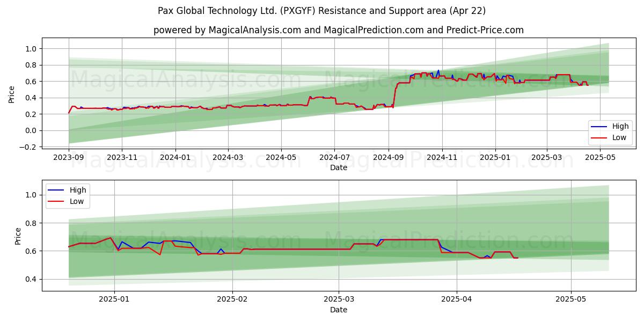
Task: Click the '2025-05' tick label in upper chart
Action: [x=601, y=158]
